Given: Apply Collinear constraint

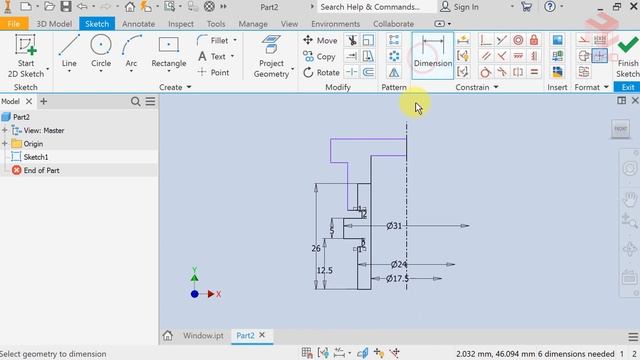Looking at the screenshot, I should click(502, 40).
